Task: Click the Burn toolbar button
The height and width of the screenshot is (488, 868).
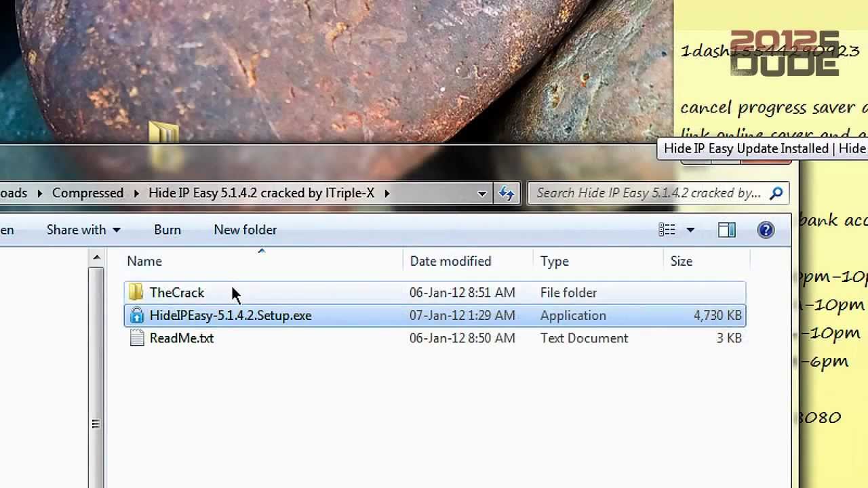Action: tap(167, 230)
